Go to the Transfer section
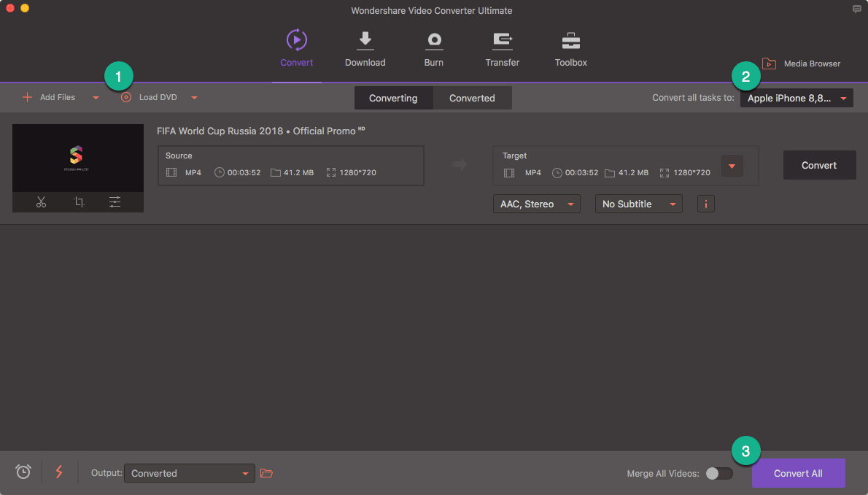 [502, 48]
